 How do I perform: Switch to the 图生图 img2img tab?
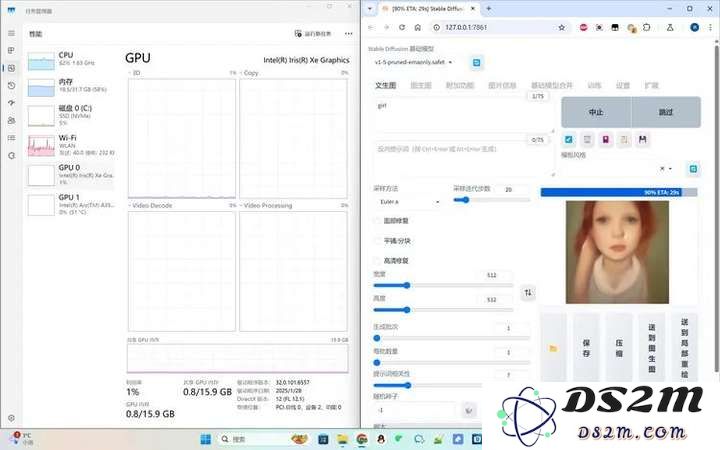(x=421, y=85)
